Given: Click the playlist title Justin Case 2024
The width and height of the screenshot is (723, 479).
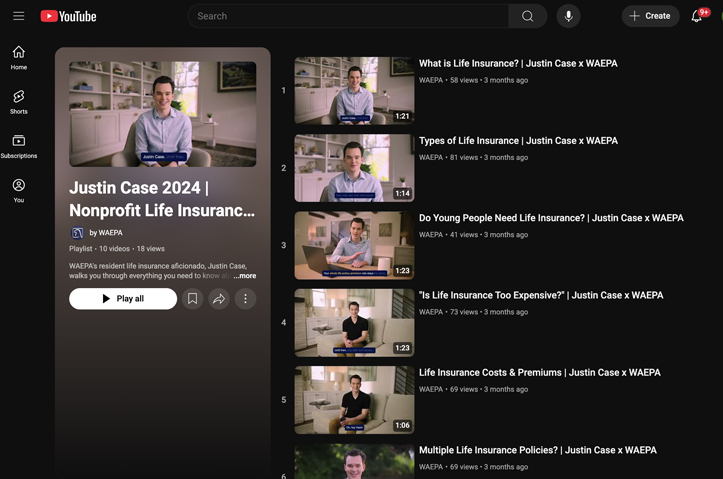Looking at the screenshot, I should coord(162,199).
